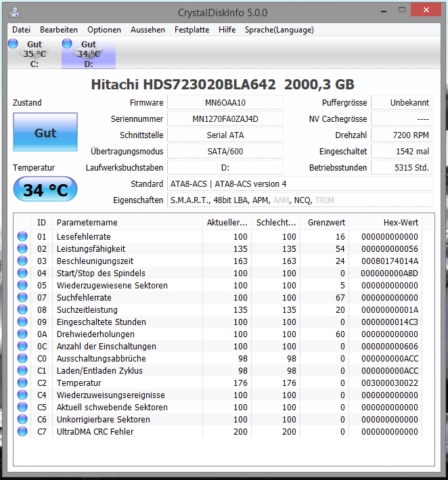448x480 pixels.
Task: Click the blue Gut health status button
Action: click(x=45, y=132)
